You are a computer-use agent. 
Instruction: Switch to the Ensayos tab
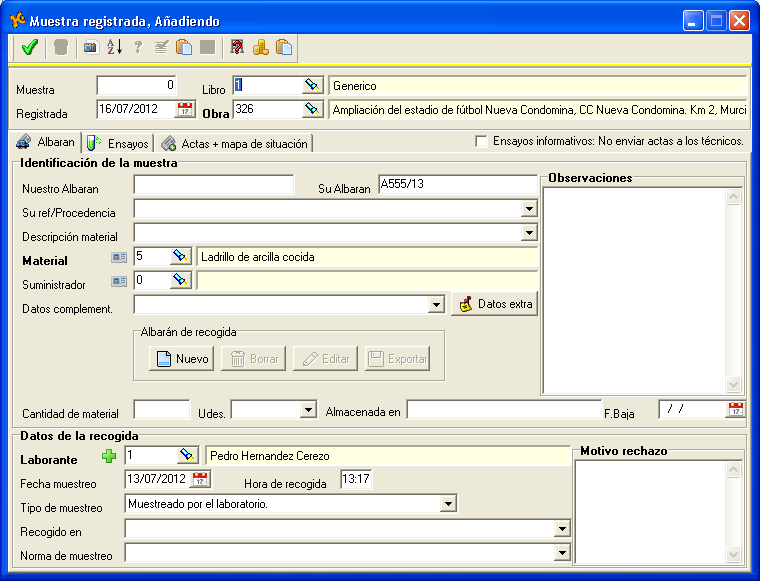tap(118, 144)
